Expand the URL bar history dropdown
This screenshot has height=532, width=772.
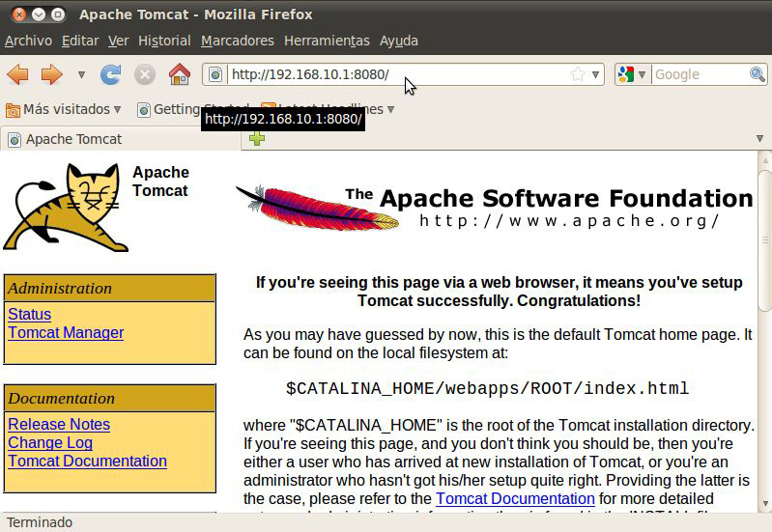pyautogui.click(x=596, y=74)
